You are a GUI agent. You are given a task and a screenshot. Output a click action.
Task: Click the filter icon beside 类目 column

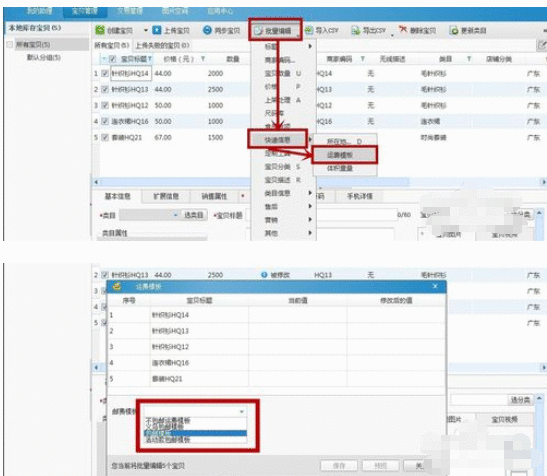(469, 59)
